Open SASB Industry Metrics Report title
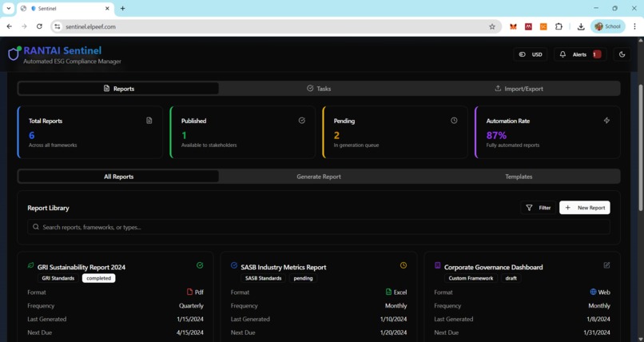 pyautogui.click(x=284, y=267)
